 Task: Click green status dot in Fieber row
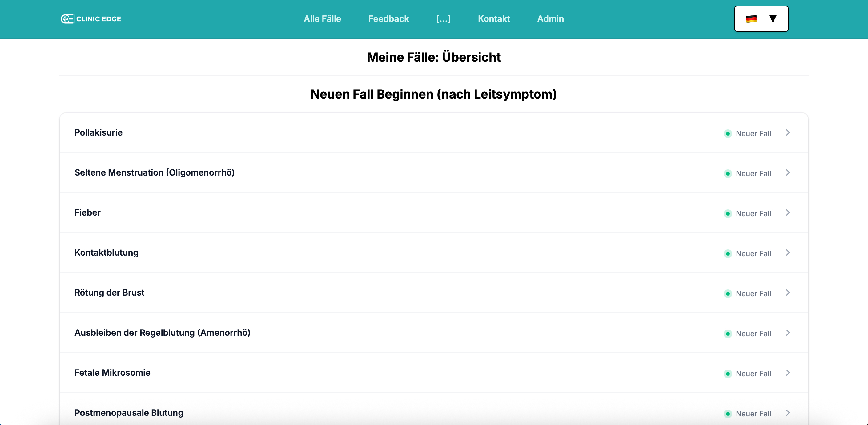(728, 214)
